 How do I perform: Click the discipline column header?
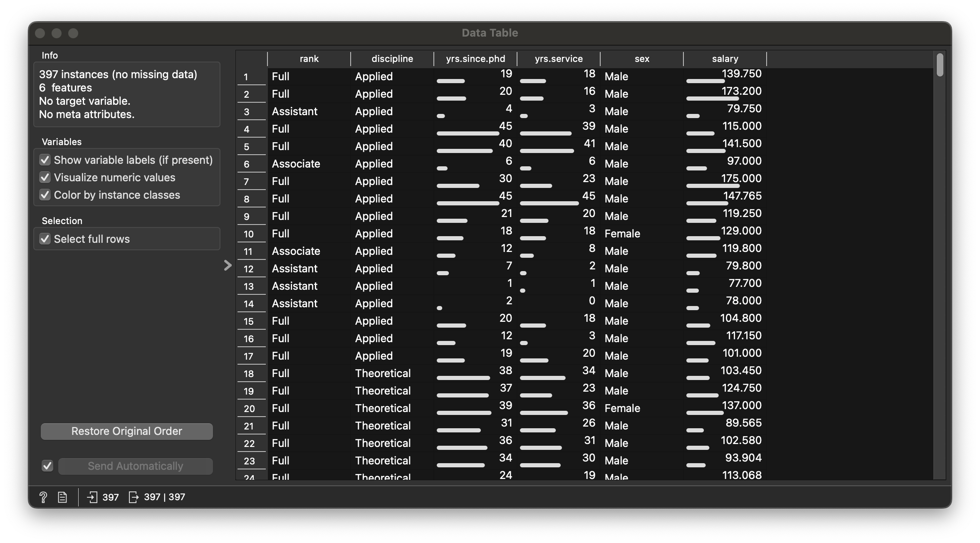click(x=392, y=59)
